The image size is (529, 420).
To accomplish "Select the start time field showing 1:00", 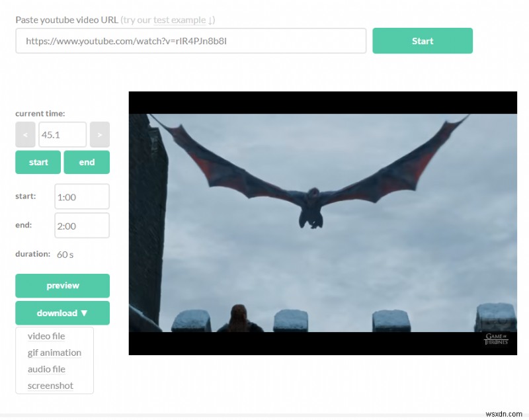I will tap(81, 196).
